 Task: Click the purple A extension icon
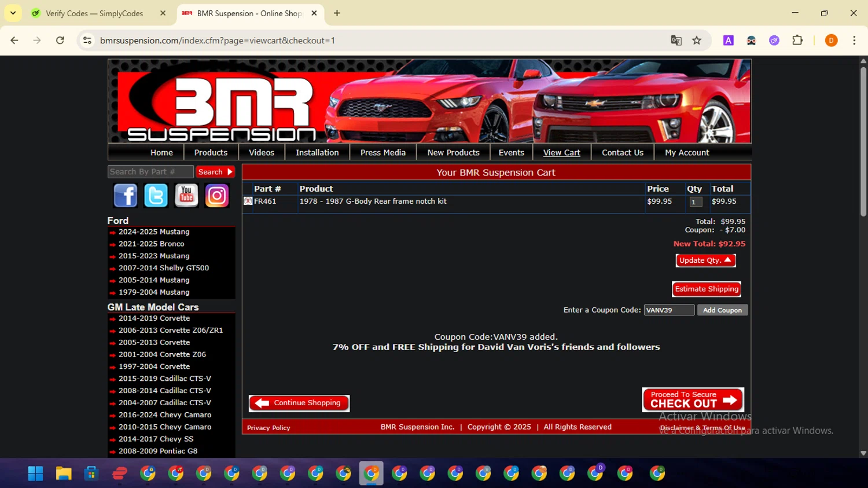pyautogui.click(x=729, y=41)
